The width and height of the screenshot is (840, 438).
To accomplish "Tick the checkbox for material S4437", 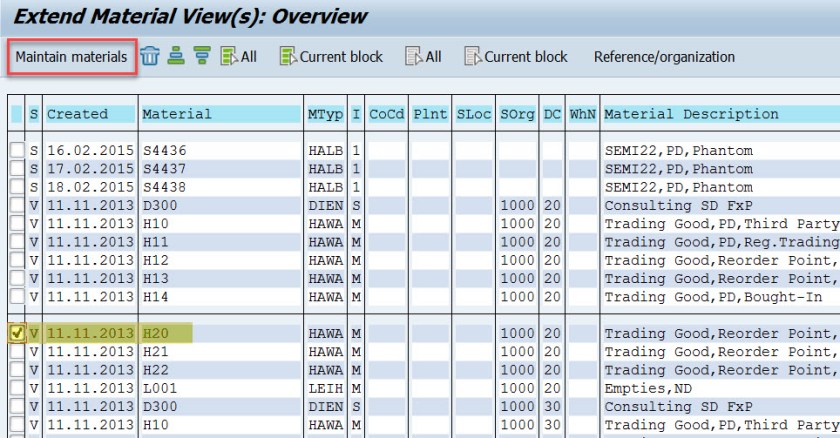I will (x=17, y=168).
